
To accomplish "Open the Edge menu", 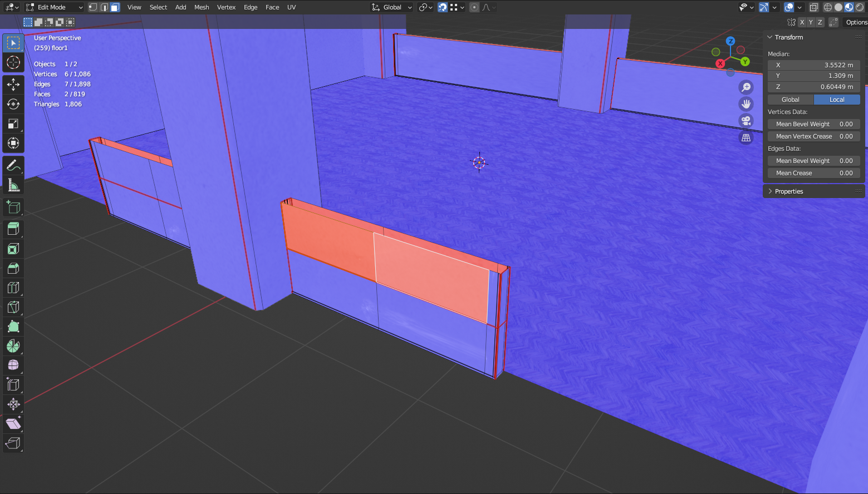I will click(251, 7).
